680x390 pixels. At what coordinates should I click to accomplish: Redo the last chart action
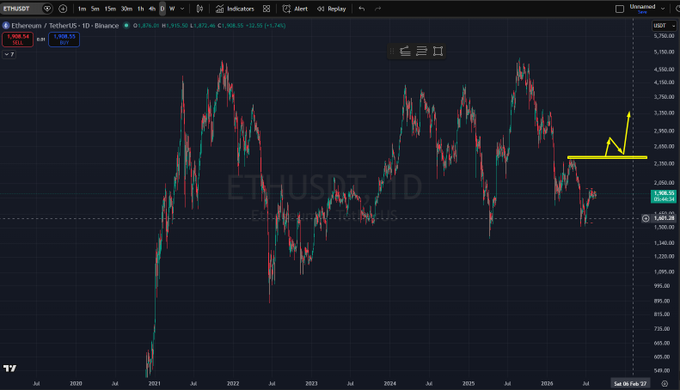tap(378, 9)
